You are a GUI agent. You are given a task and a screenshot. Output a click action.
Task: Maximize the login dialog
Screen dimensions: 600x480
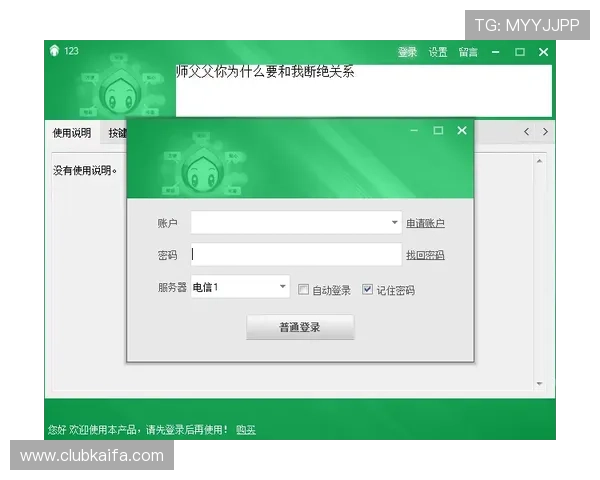pyautogui.click(x=438, y=131)
